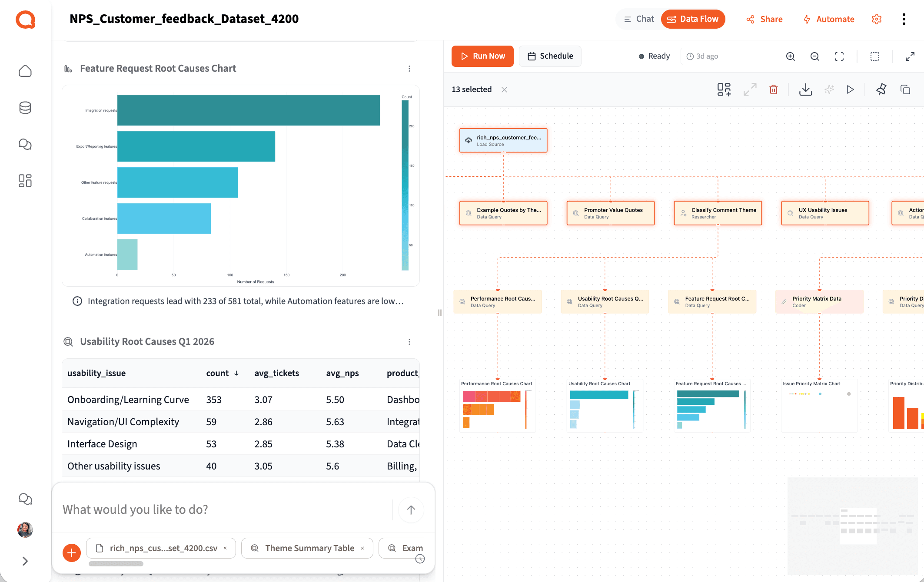This screenshot has width=924, height=582.
Task: Delete the 13 selected nodes
Action: [774, 89]
